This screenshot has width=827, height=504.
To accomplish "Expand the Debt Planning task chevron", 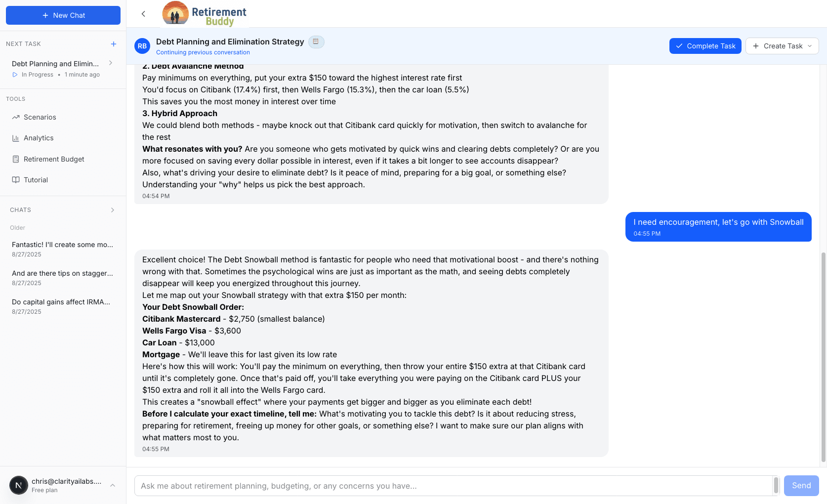I will coord(111,63).
